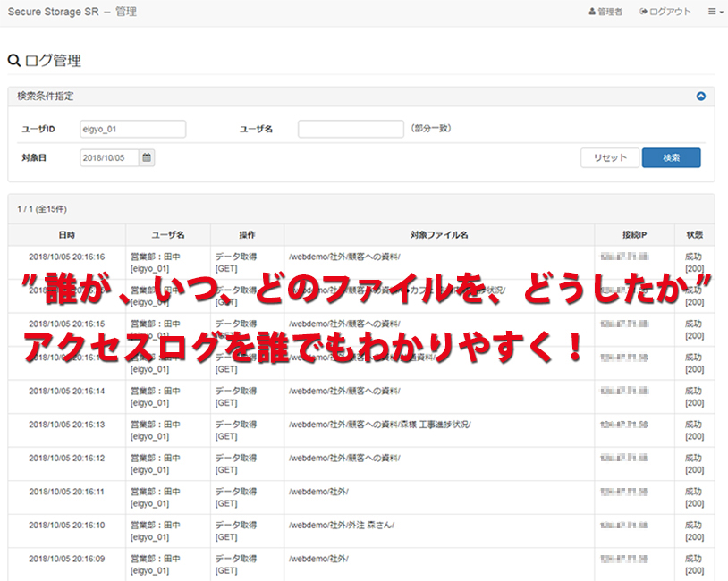728x581 pixels.
Task: Click the ユーザ名 column header
Action: point(168,235)
